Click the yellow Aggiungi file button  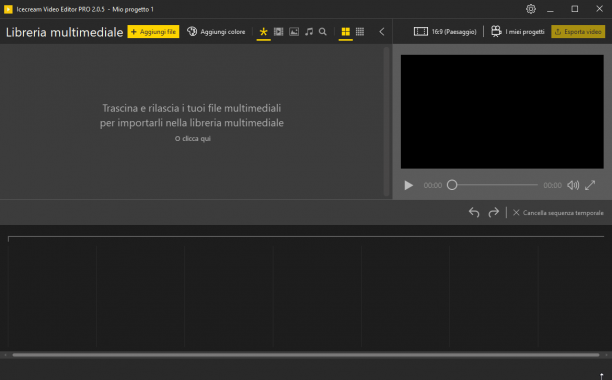pyautogui.click(x=153, y=32)
